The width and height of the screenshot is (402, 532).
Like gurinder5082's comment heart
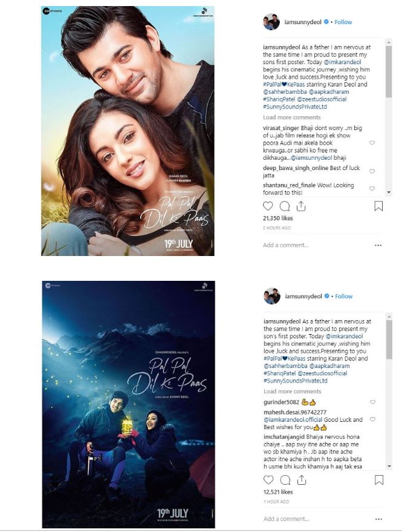372,402
